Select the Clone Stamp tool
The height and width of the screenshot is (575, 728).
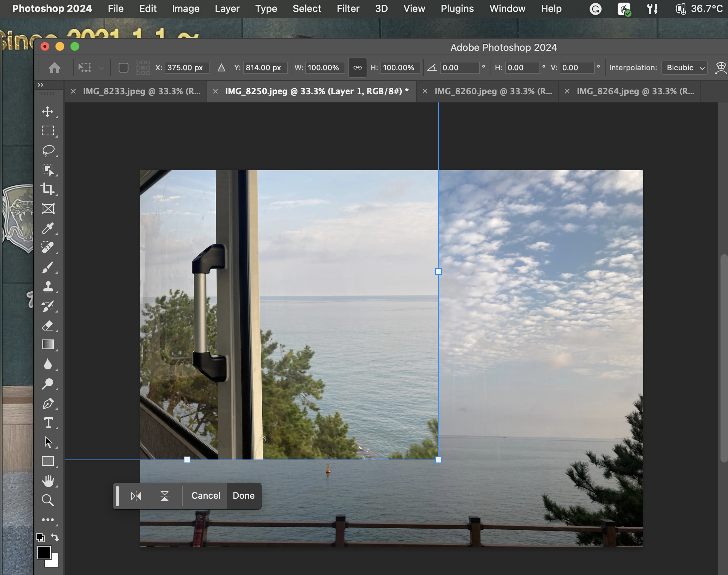[x=48, y=287]
